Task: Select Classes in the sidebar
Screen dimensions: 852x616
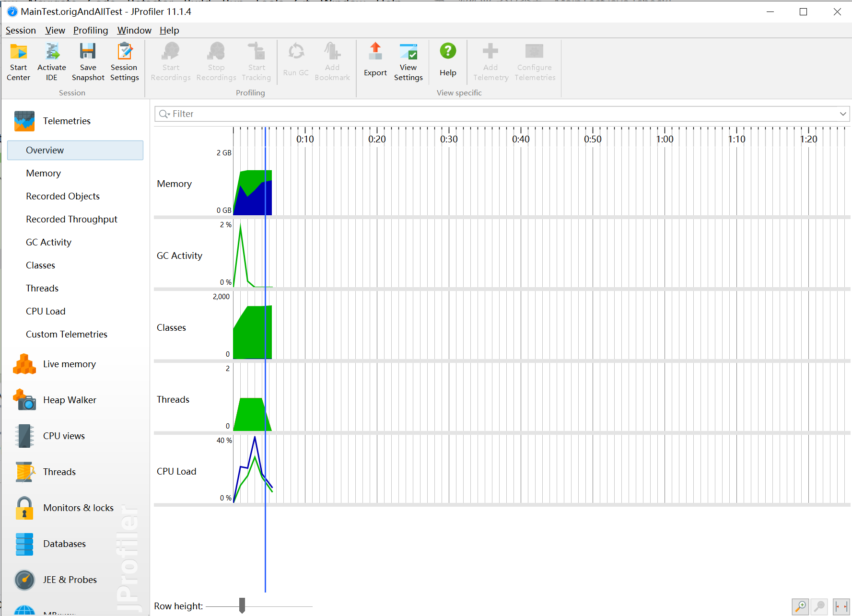Action: pos(40,265)
